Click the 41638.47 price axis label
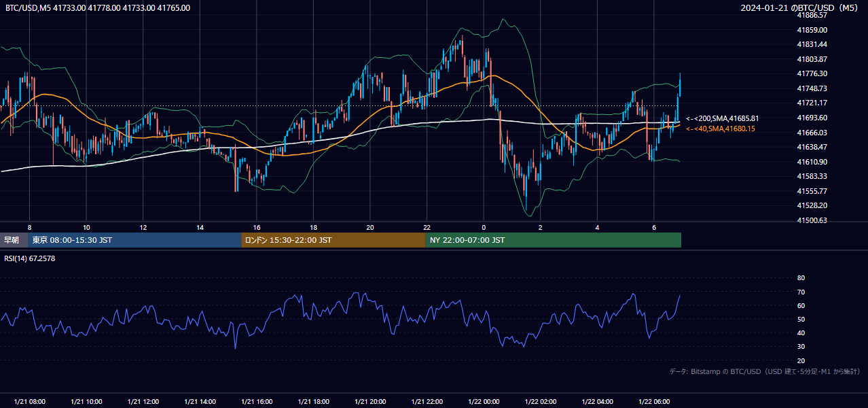Viewport: 868px width, 408px height. pos(812,147)
